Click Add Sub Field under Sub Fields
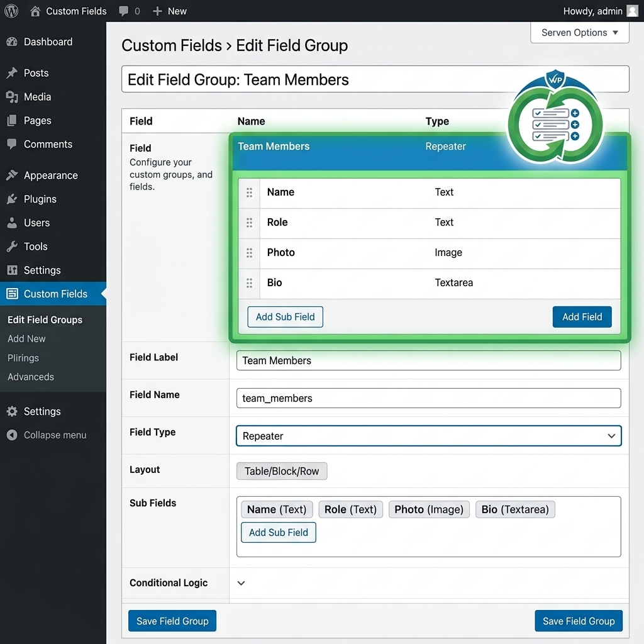 click(279, 532)
